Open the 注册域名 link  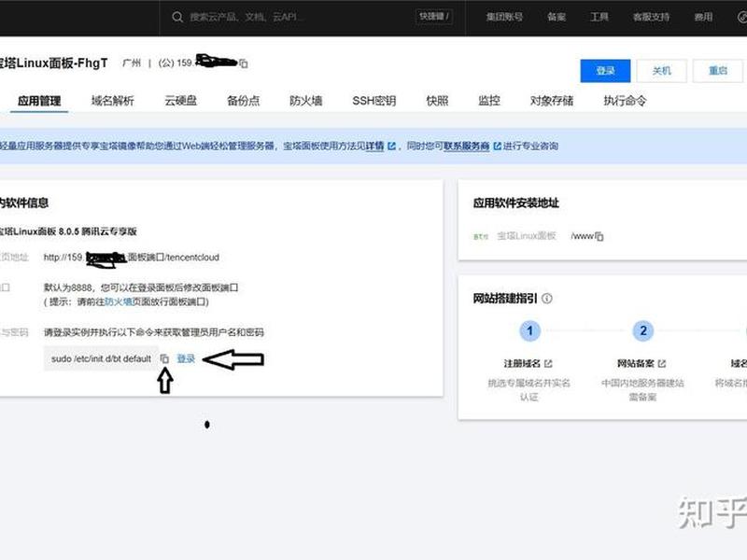(x=522, y=364)
